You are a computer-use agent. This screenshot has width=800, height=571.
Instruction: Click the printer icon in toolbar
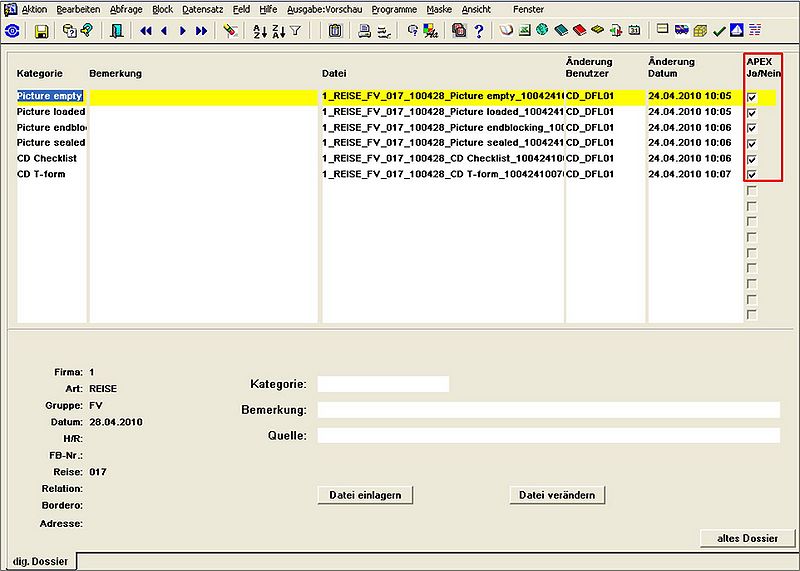364,31
